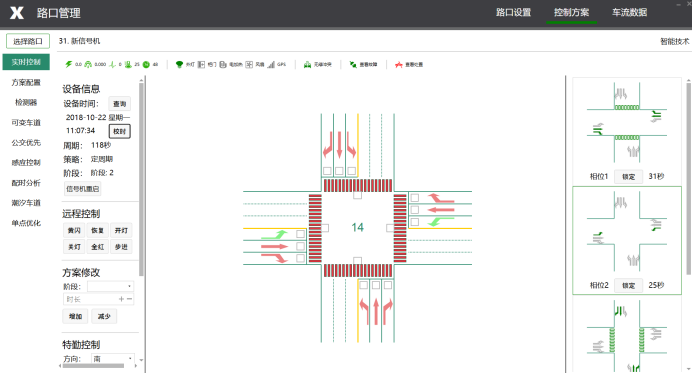Screen dimensions: 693x373
Task: Click the left panel horizontal scrollbar
Action: pos(93,366)
